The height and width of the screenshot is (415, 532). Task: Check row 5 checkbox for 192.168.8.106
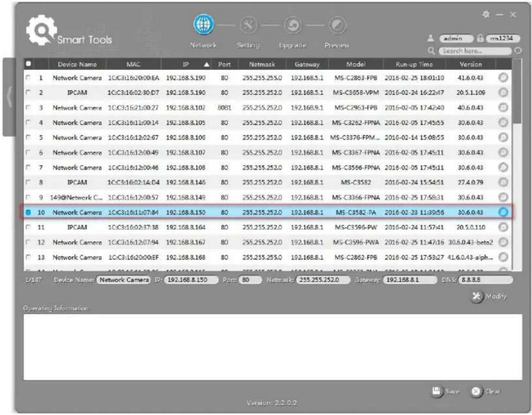click(28, 137)
